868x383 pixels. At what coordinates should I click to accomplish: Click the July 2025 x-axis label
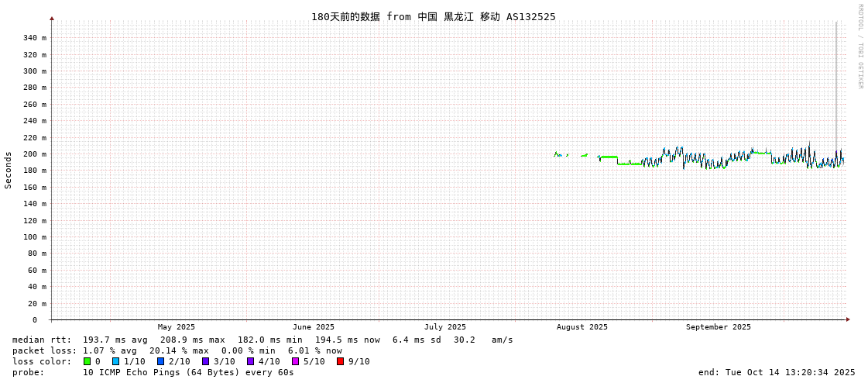tap(445, 327)
